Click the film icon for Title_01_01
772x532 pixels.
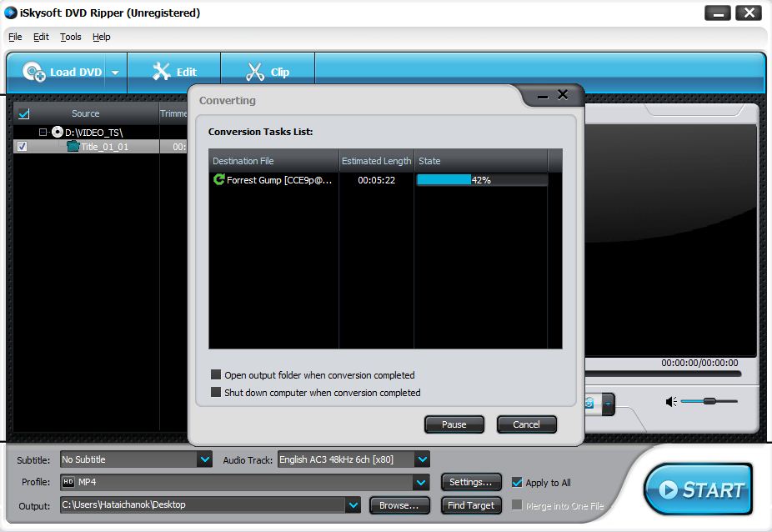click(73, 146)
